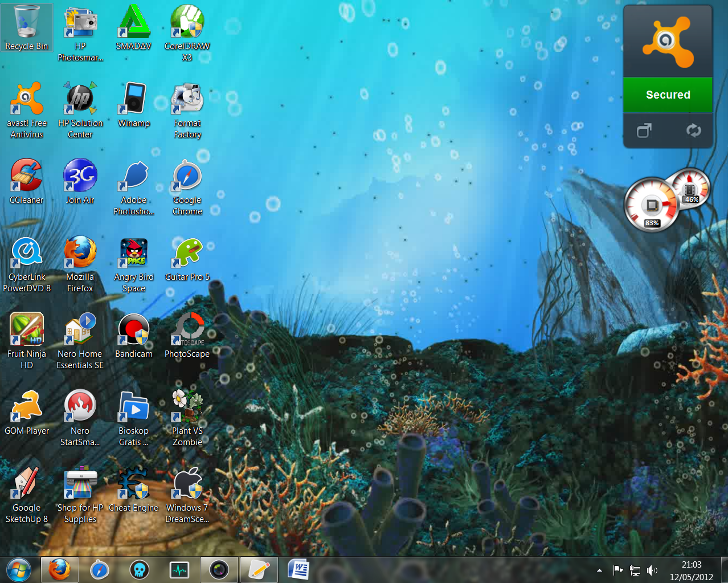The height and width of the screenshot is (583, 728).
Task: Select the Google Chrome desktop shortcut
Action: (x=187, y=181)
